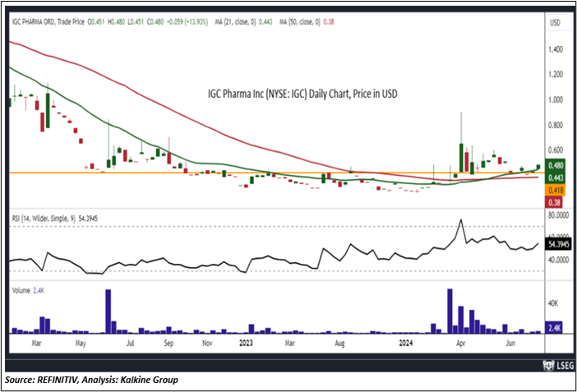
Task: Click the Jun label on time axis
Action: [x=510, y=343]
